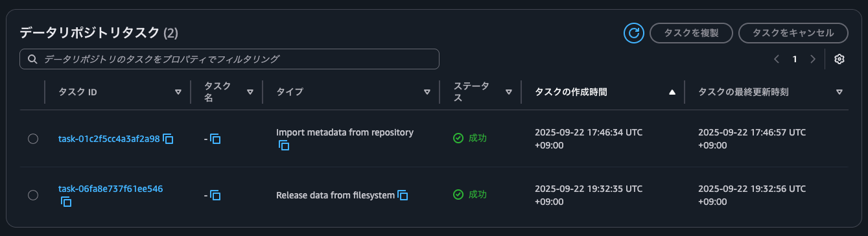The image size is (868, 236).
Task: Go to previous page chevron
Action: 777,59
